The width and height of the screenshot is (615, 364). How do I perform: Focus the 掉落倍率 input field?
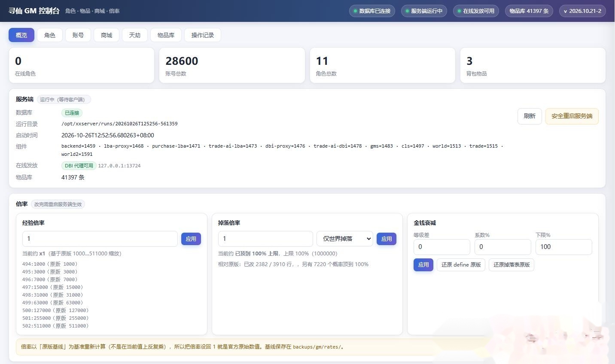point(265,239)
